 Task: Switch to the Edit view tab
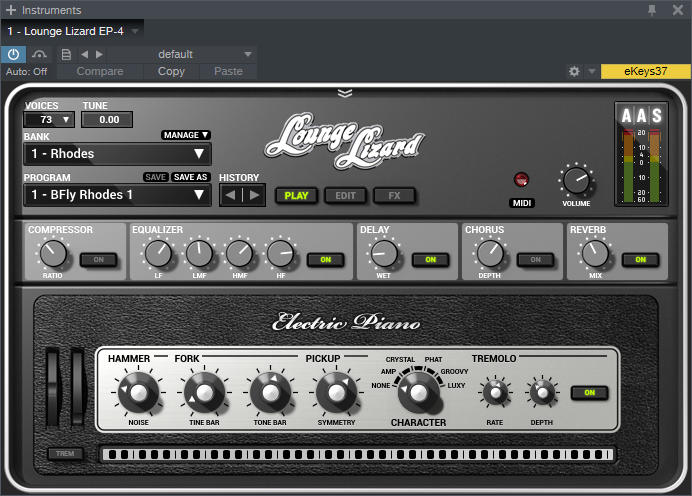pos(345,195)
